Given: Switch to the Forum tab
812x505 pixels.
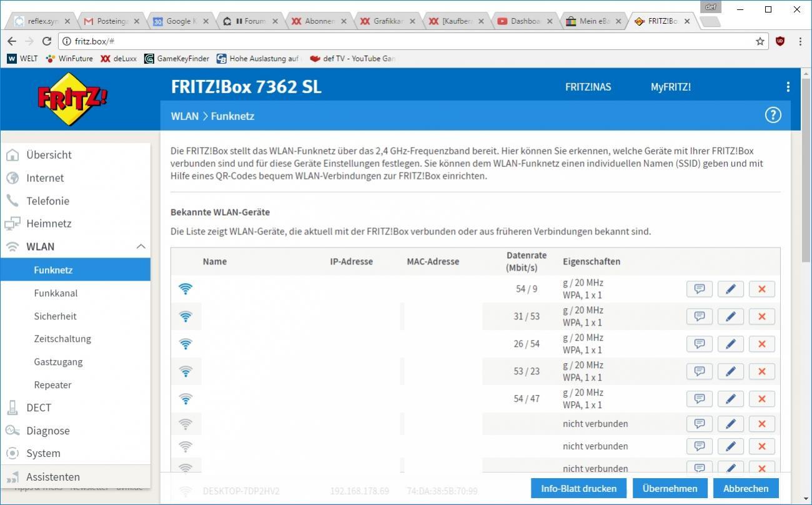Looking at the screenshot, I should click(250, 21).
